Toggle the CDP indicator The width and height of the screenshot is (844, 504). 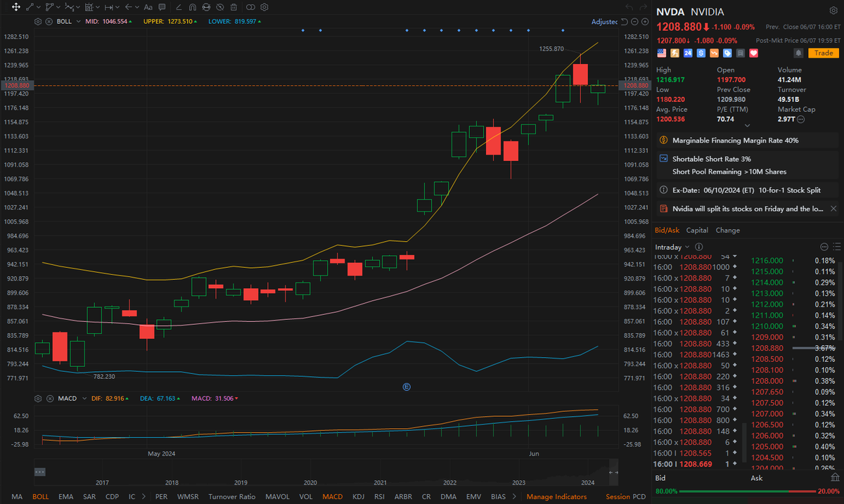[x=112, y=496]
